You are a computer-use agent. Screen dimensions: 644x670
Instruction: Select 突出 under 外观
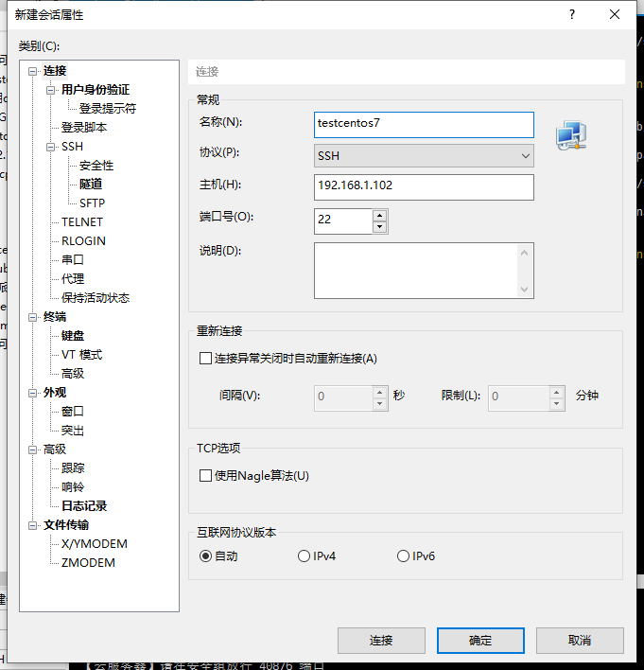[x=72, y=431]
